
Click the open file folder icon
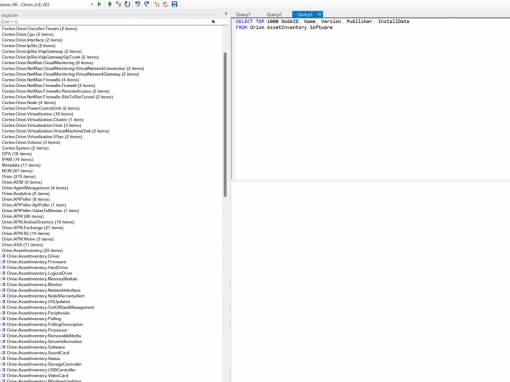coord(165,4)
